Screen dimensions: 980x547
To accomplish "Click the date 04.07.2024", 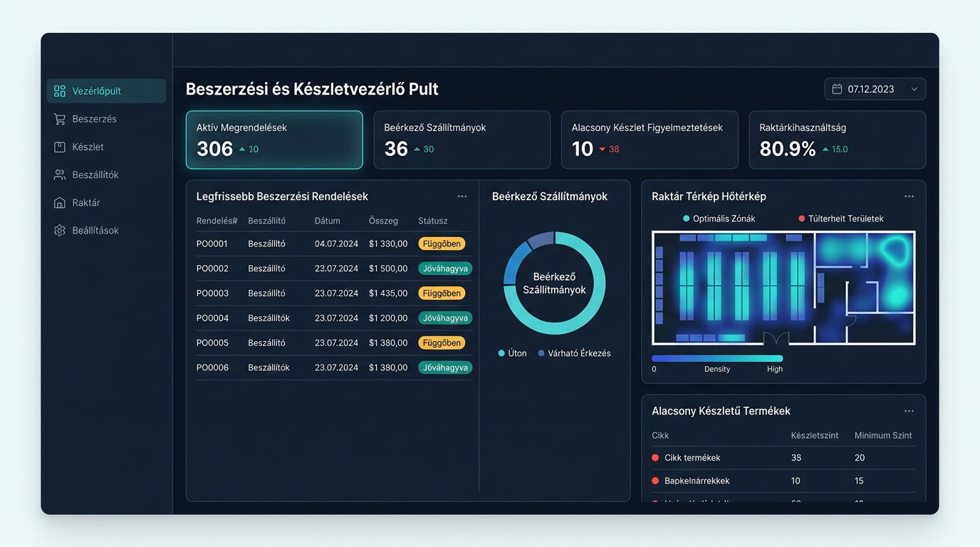I will pos(336,244).
